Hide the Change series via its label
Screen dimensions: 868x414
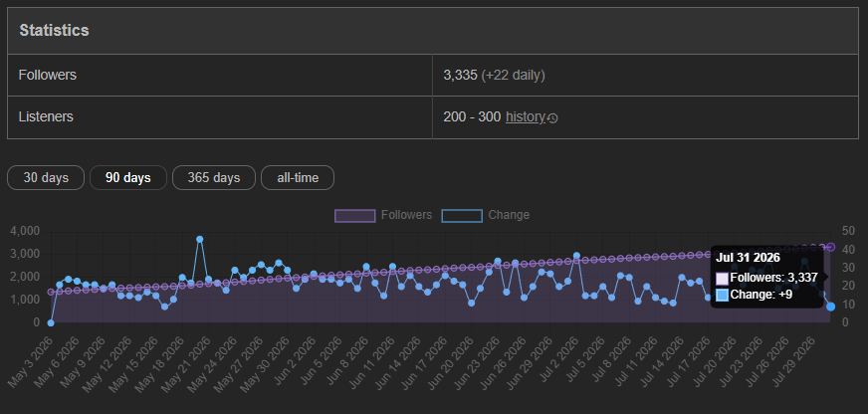tap(509, 215)
